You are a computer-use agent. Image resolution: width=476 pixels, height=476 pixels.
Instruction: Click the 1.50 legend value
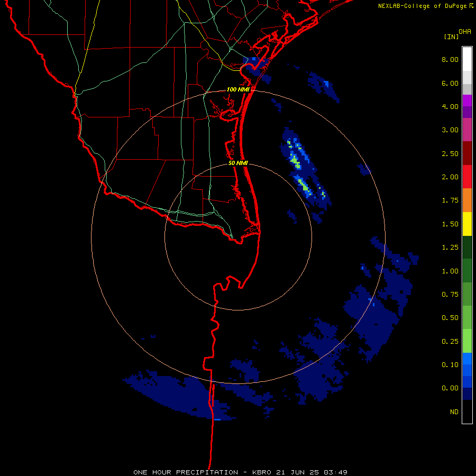tap(450, 224)
